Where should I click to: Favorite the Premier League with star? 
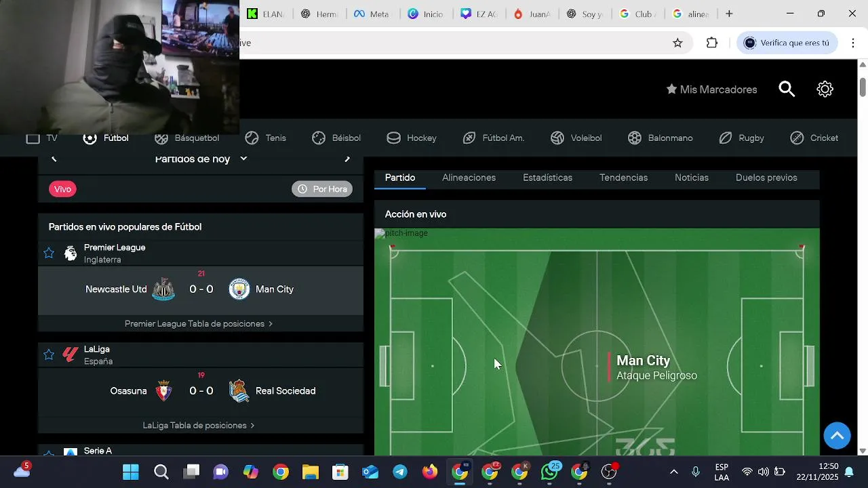(x=49, y=253)
